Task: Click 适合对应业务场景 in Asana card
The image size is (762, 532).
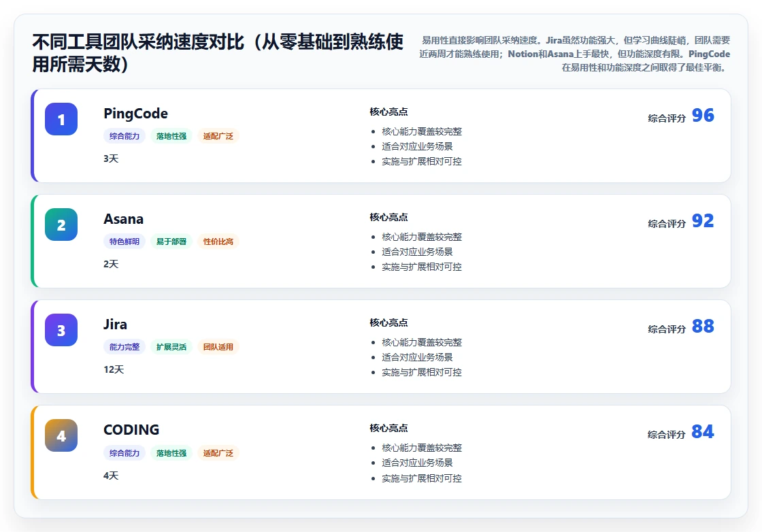Action: (x=417, y=252)
